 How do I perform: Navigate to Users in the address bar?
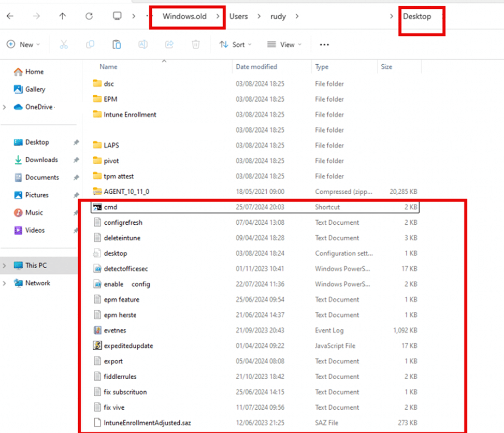click(238, 17)
